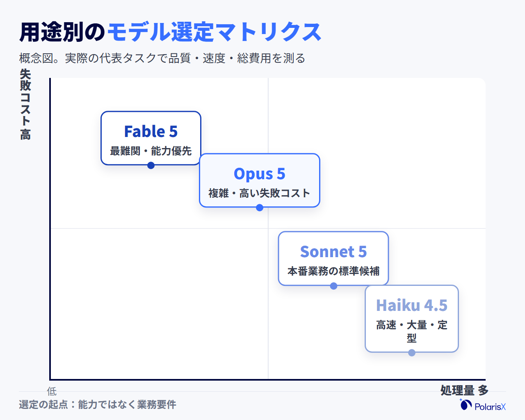Click the title 用途別のモデル選定マトリクス
This screenshot has width=525, height=420.
tap(170, 32)
